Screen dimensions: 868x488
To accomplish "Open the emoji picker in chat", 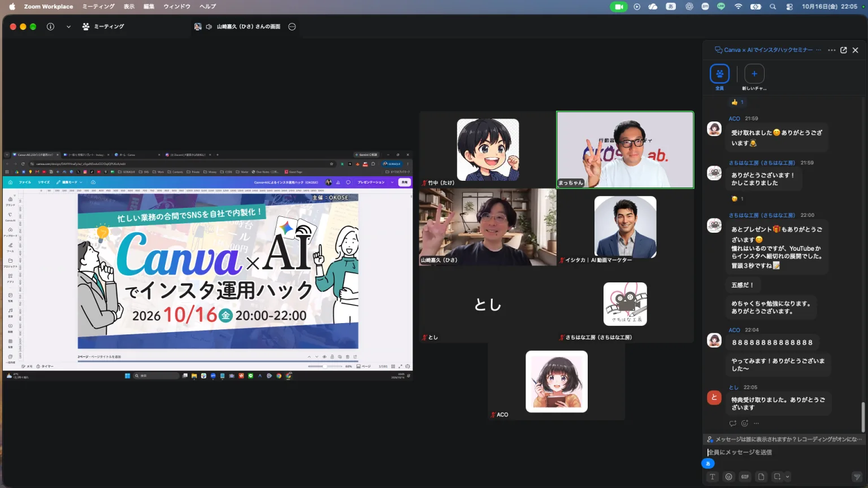I will coord(728,477).
